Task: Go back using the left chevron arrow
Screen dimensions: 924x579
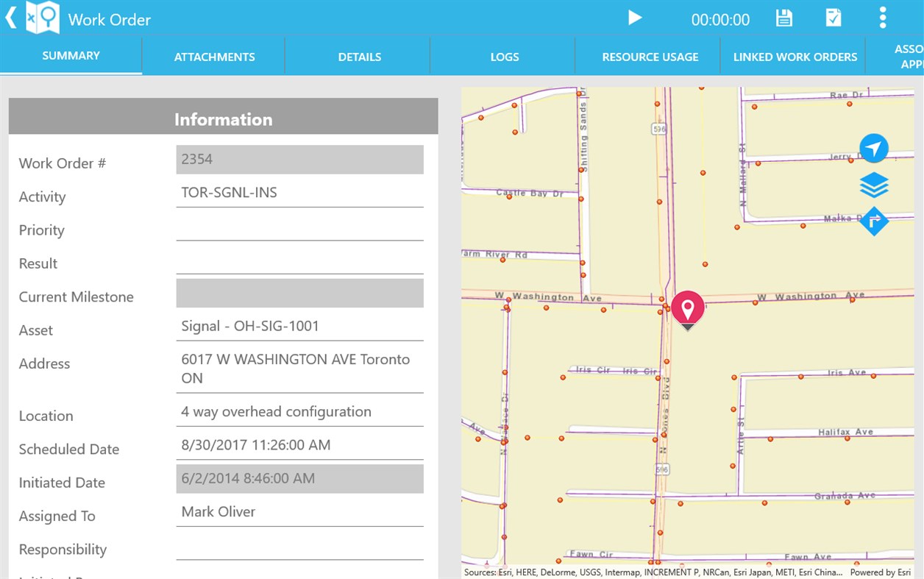Action: coord(10,18)
